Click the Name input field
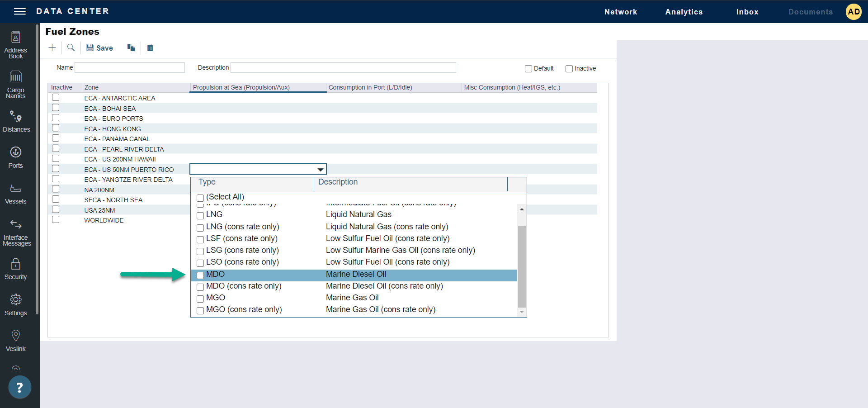 tap(130, 68)
